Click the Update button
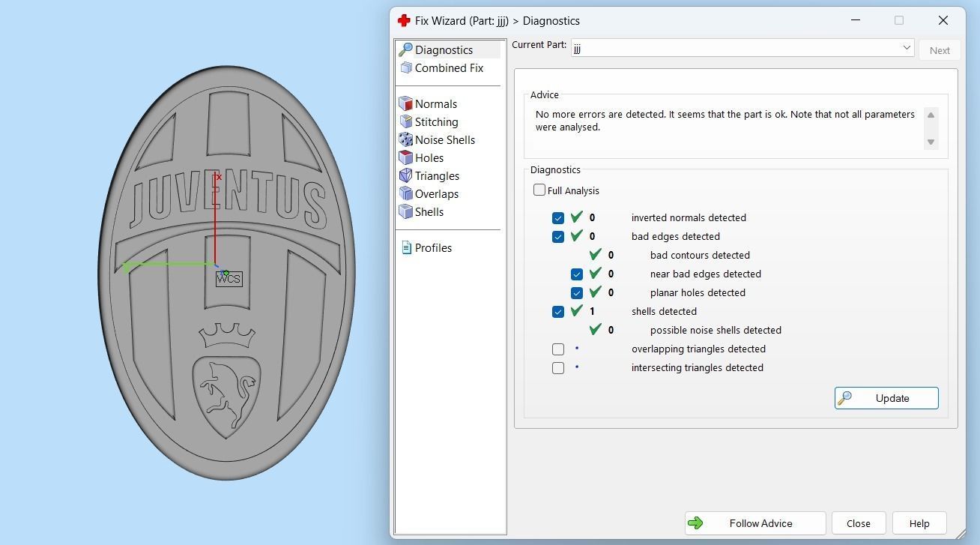This screenshot has width=980, height=545. pos(886,398)
